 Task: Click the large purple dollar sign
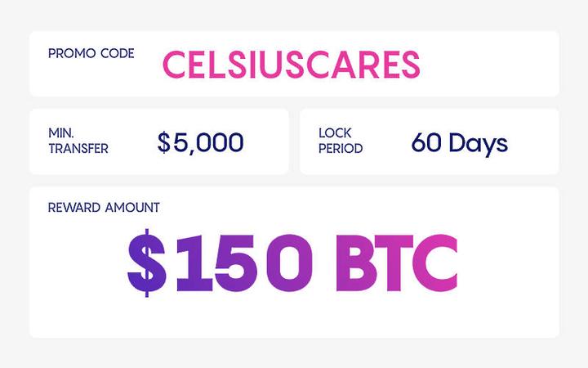147,263
